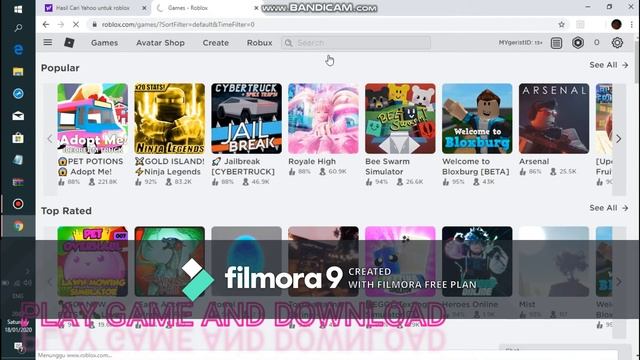Open the Welcome to Bloxburg thumbnail

[x=477, y=118]
